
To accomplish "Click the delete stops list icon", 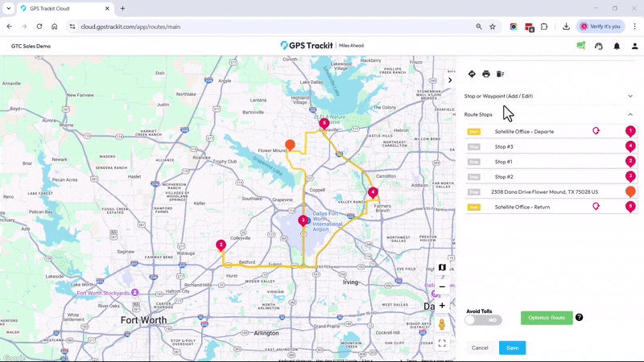I will click(500, 74).
